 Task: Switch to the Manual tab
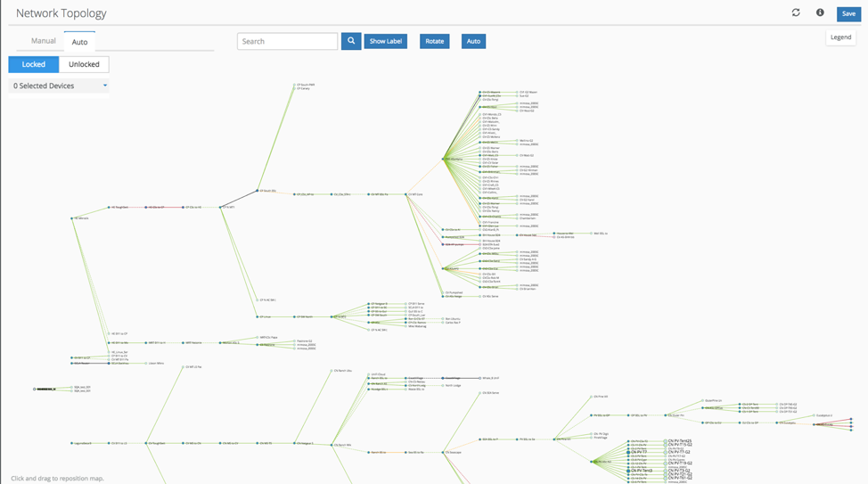click(44, 41)
